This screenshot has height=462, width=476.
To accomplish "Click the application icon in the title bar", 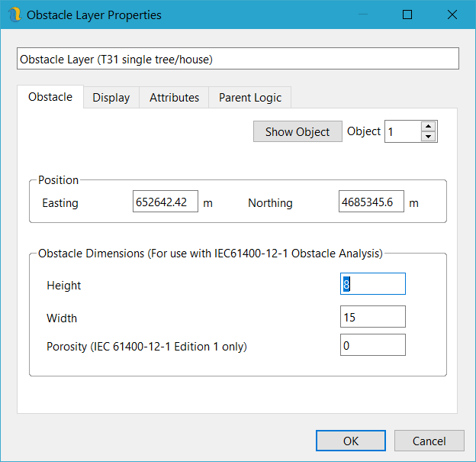I will 14,15.
